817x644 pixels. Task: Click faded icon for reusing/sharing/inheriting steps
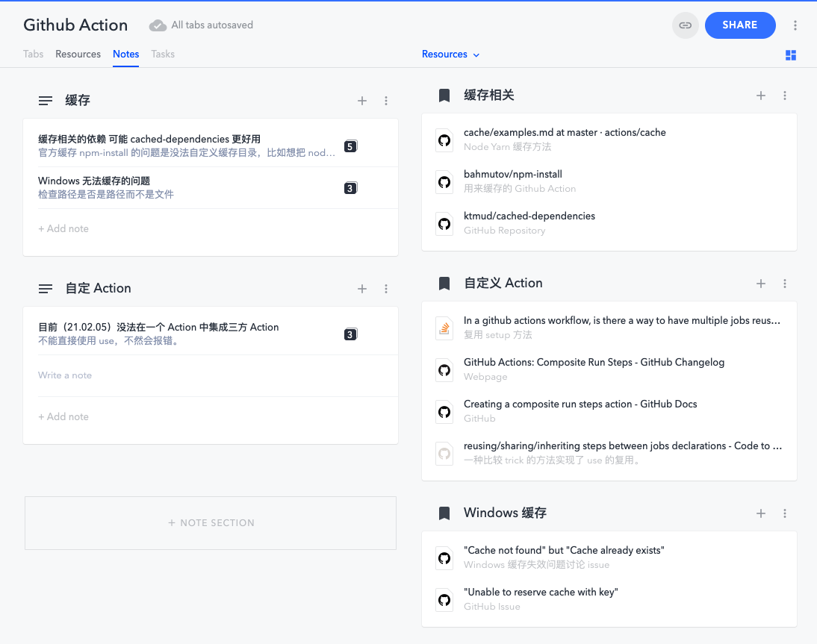coord(444,454)
